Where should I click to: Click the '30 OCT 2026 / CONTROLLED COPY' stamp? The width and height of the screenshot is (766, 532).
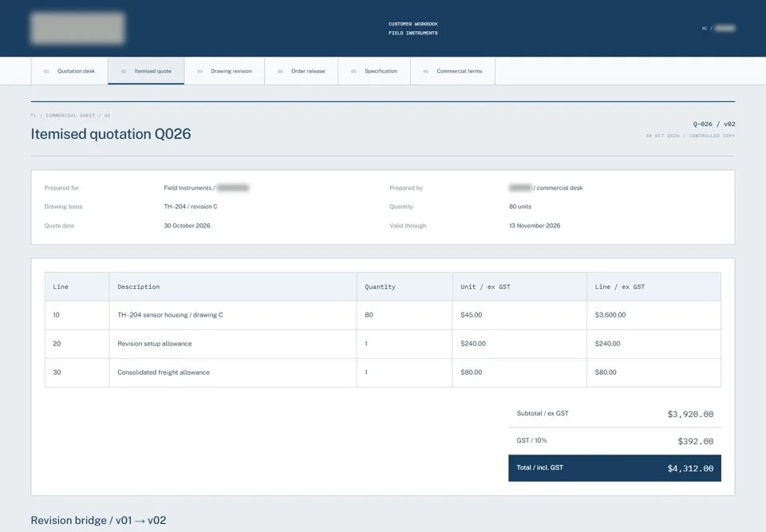coord(690,136)
